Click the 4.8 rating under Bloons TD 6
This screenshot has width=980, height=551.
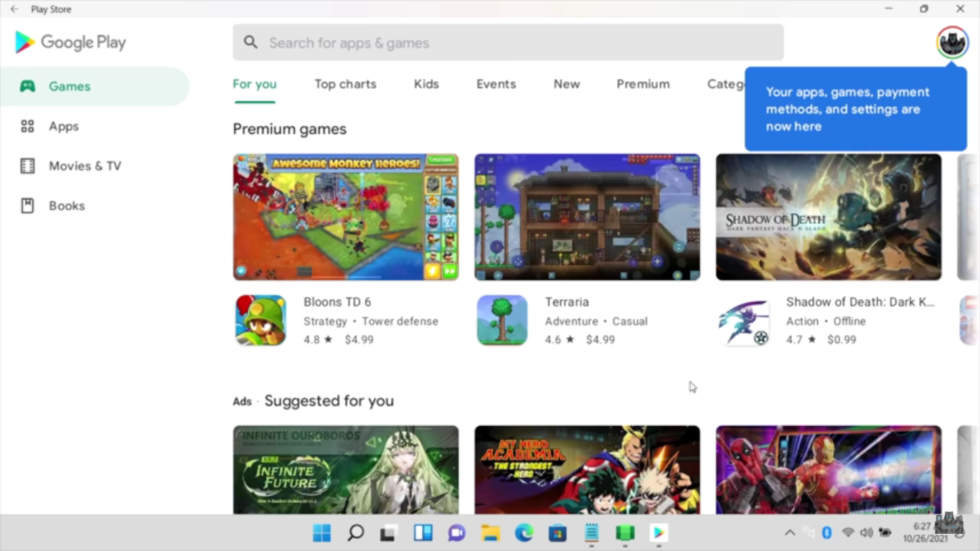point(318,339)
